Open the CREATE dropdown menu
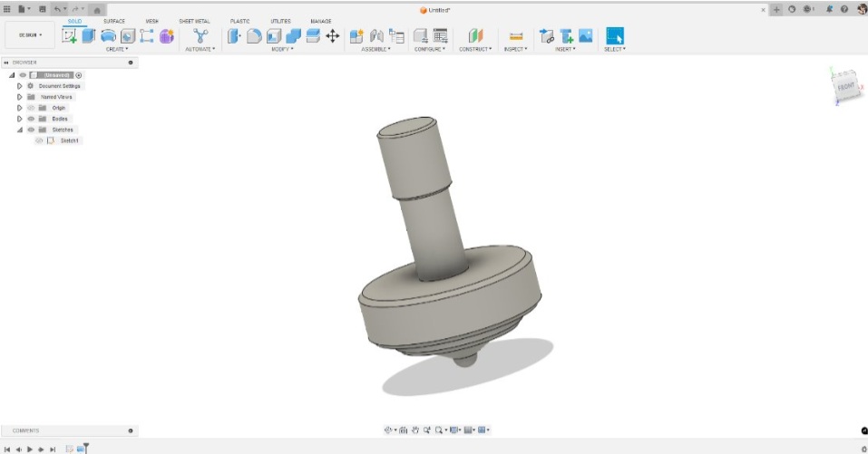The image size is (868, 454). tap(117, 49)
